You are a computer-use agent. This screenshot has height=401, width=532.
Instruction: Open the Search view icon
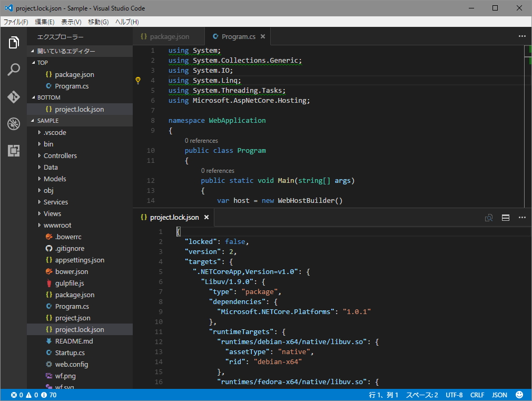(14, 70)
